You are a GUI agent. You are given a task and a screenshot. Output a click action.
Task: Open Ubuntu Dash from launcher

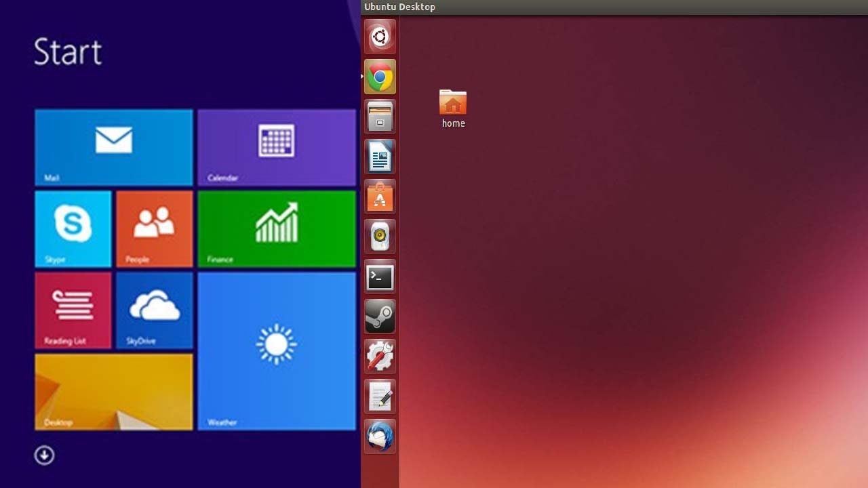pyautogui.click(x=380, y=37)
